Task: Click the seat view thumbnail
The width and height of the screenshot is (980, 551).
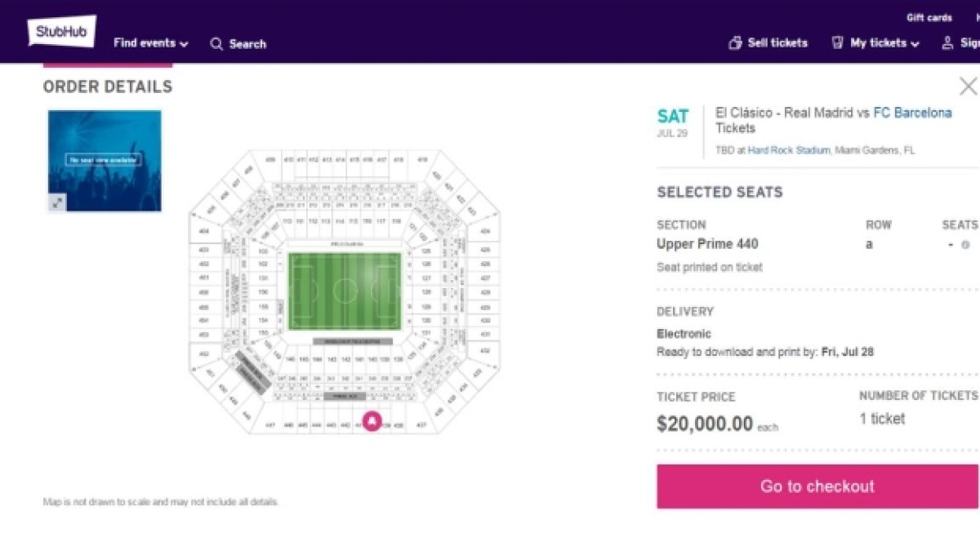Action: point(105,160)
